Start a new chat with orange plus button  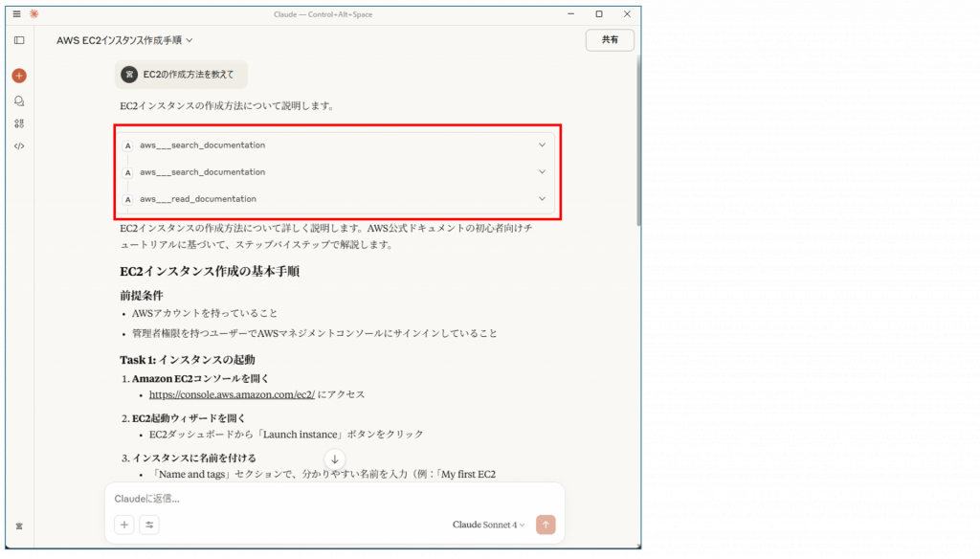click(19, 76)
